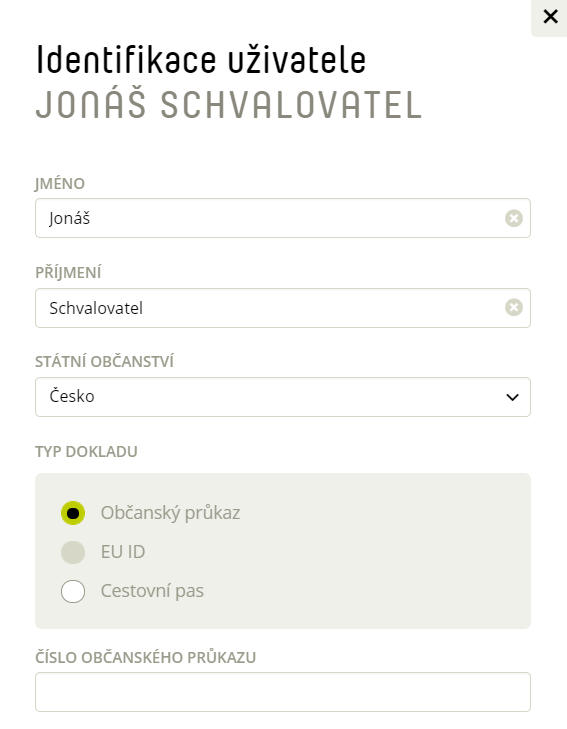Clear the Jméno field with its x icon
Screen dimensions: 567x729
click(514, 218)
